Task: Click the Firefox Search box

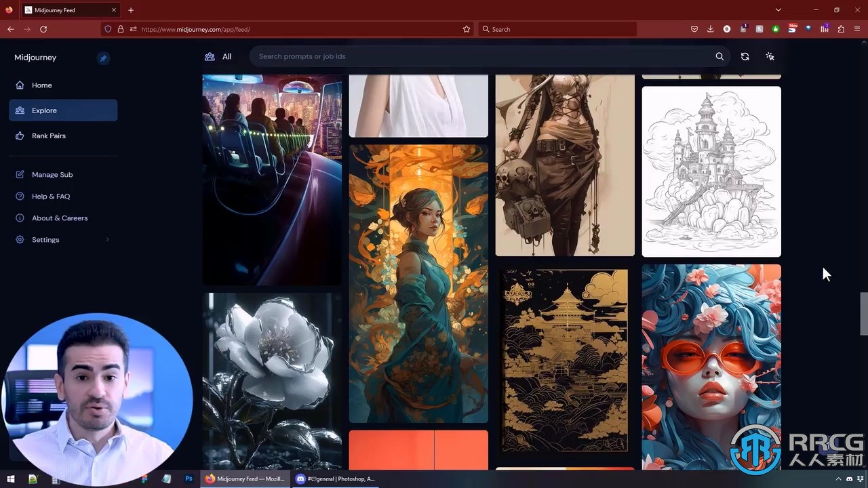Action: [557, 29]
